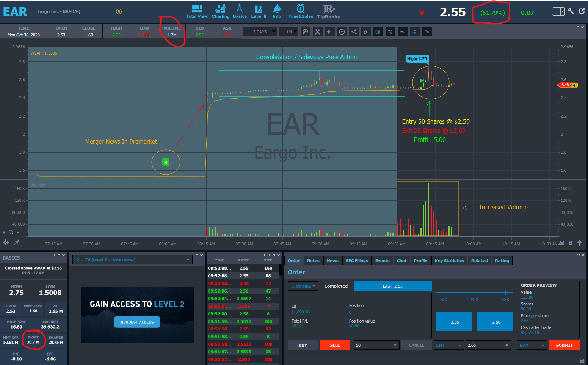The width and height of the screenshot is (588, 365).
Task: Open the Basics layout
Action: (x=240, y=11)
